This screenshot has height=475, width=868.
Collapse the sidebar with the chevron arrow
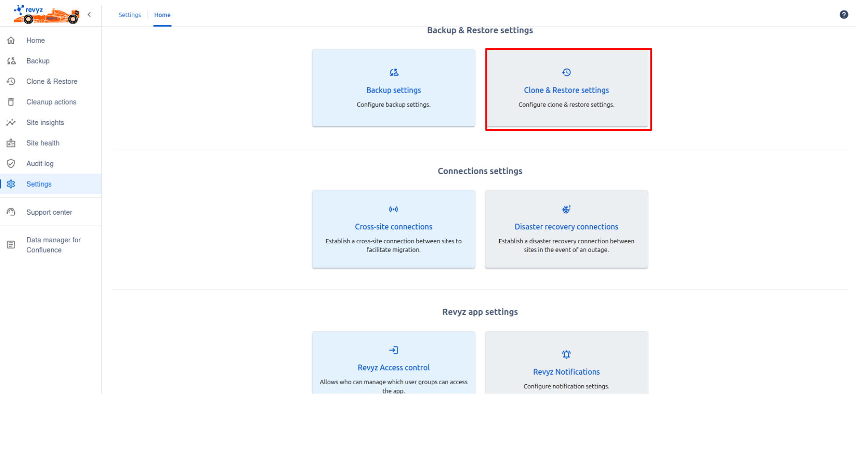[89, 15]
